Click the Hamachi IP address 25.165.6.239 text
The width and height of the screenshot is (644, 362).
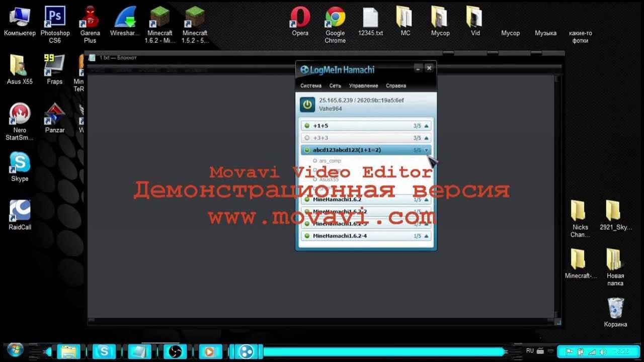336,101
